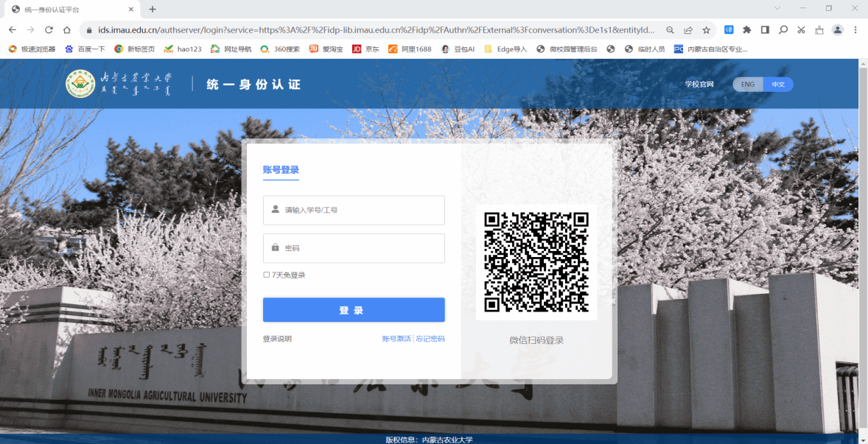Image resolution: width=868 pixels, height=444 pixels.
Task: Click the page vertical scrollbar
Action: [x=863, y=249]
